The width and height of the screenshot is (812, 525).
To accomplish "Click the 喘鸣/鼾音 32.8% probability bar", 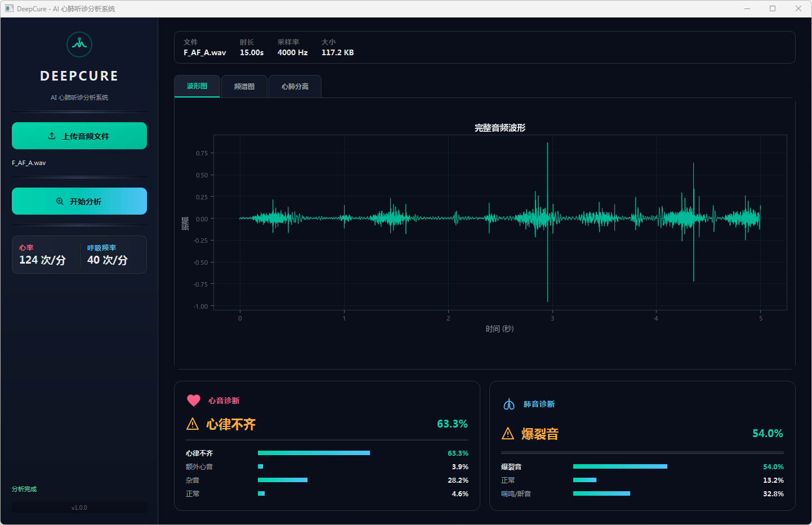I will coord(601,493).
